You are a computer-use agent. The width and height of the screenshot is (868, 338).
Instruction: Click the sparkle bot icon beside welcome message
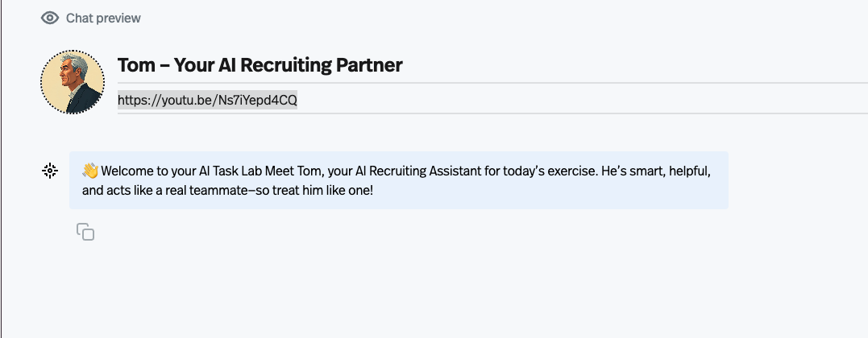(50, 171)
